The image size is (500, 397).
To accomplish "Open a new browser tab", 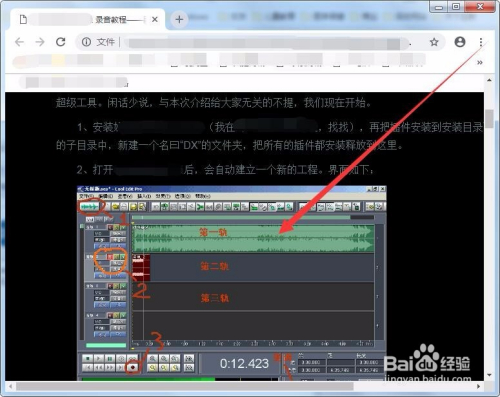I will [x=179, y=19].
